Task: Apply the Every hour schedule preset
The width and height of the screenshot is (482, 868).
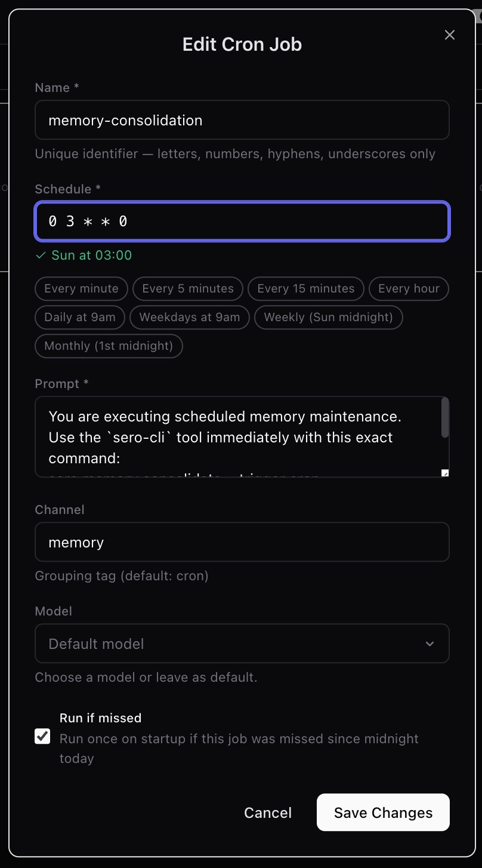Action: [409, 288]
